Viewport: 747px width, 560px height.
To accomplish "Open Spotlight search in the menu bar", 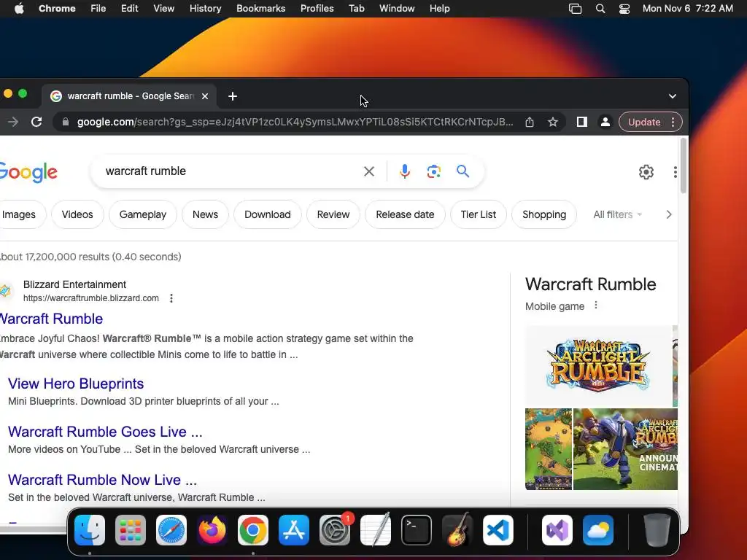I will click(x=600, y=9).
